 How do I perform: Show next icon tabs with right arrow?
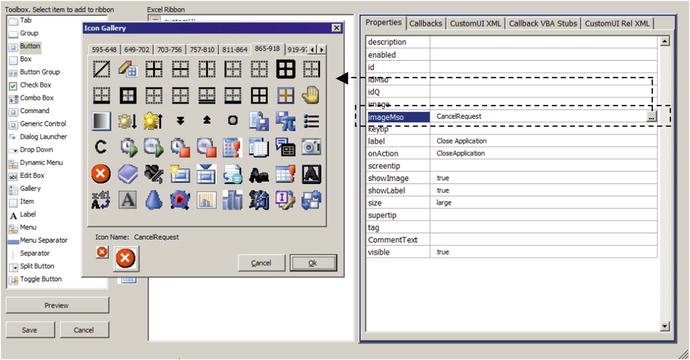tap(322, 50)
